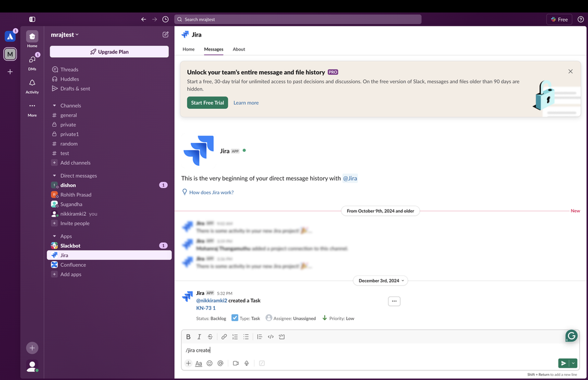Mention someone with the @ icon
The height and width of the screenshot is (380, 588).
[x=221, y=363]
